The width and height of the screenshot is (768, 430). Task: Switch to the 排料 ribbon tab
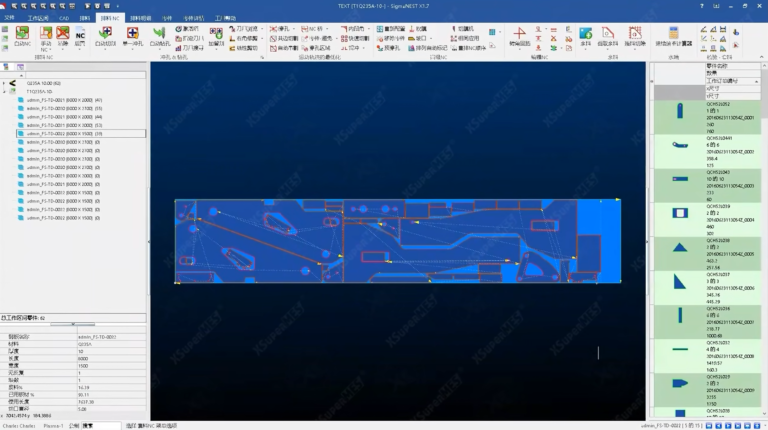click(x=85, y=18)
